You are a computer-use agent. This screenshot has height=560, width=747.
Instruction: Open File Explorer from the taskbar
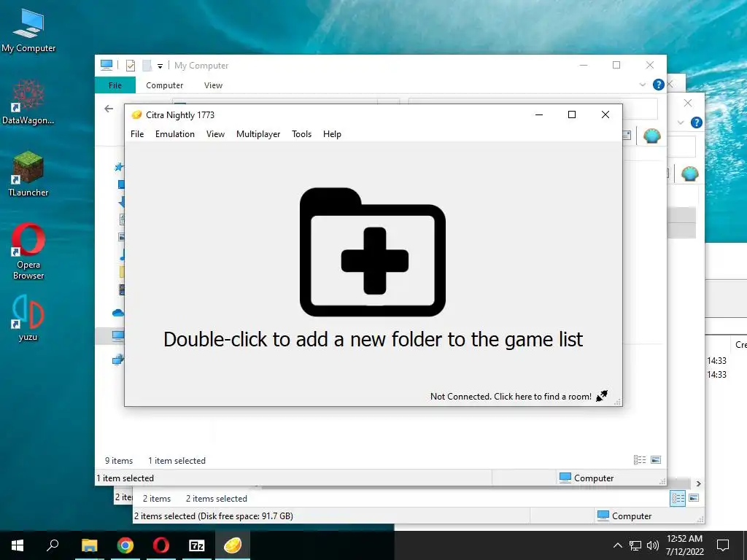pos(89,545)
